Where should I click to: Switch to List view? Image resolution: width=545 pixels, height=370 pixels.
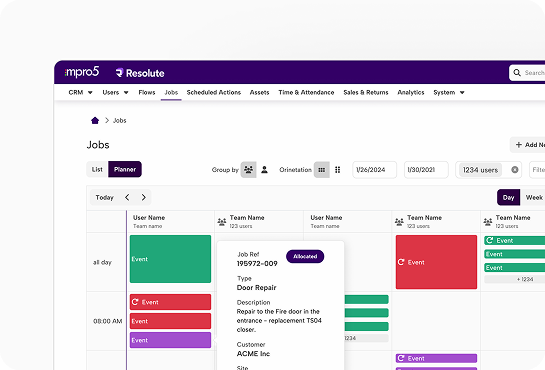point(97,169)
